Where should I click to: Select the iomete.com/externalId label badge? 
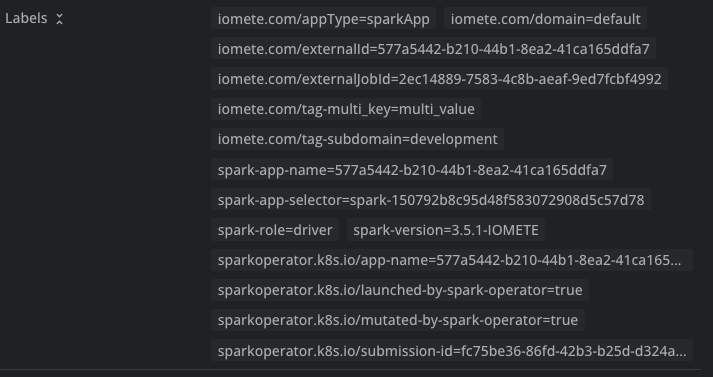pos(433,49)
